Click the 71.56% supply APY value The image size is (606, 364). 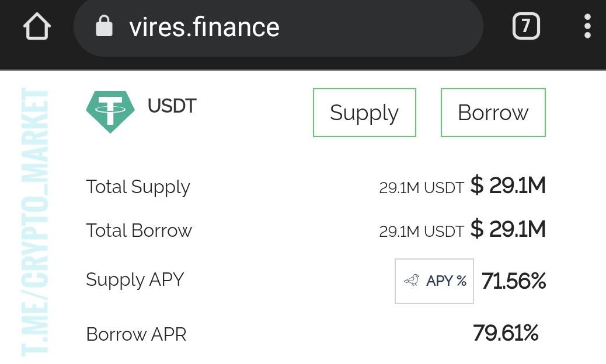pos(513,281)
